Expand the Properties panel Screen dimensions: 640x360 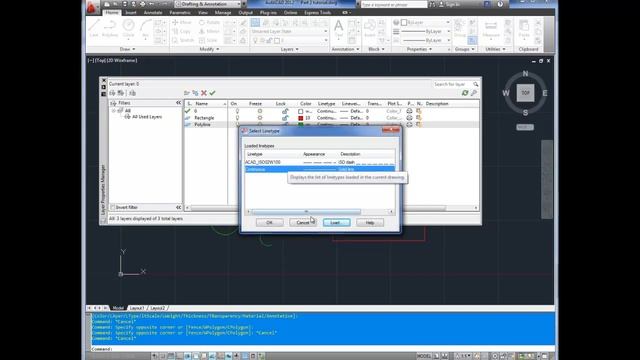419,49
